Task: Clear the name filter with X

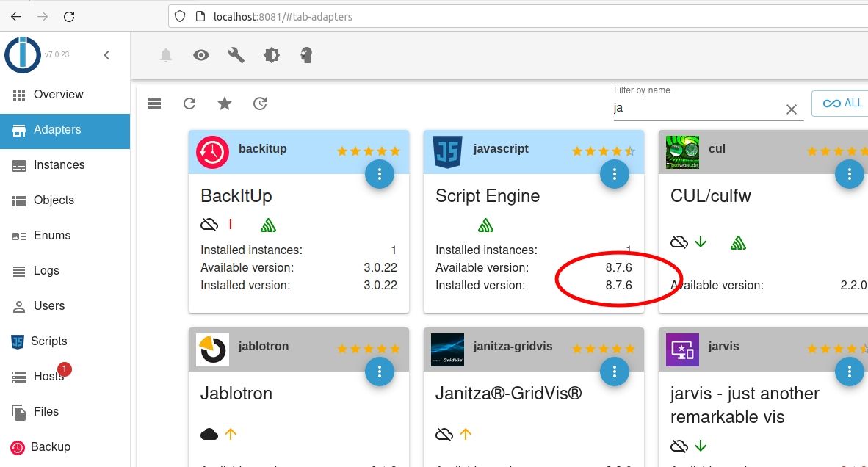Action: coord(792,109)
